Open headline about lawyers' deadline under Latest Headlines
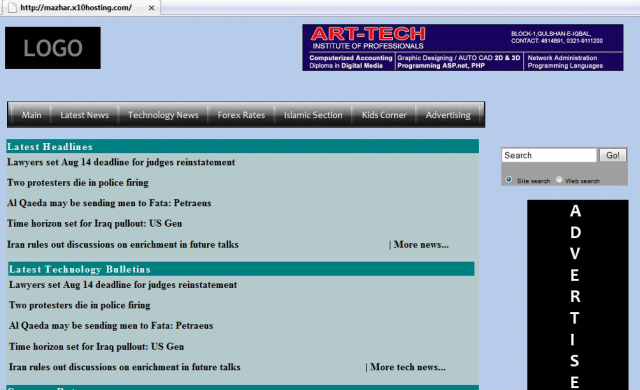640x390 pixels. tap(121, 162)
